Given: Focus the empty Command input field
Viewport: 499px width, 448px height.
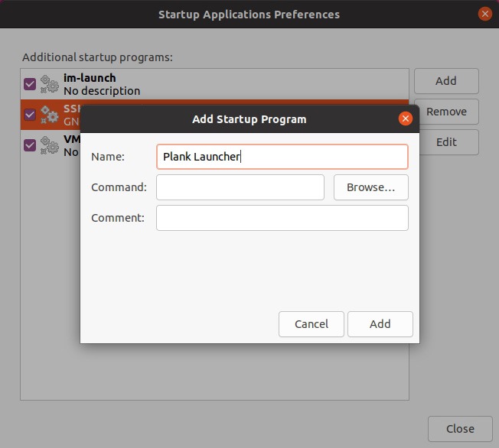Looking at the screenshot, I should [x=240, y=187].
